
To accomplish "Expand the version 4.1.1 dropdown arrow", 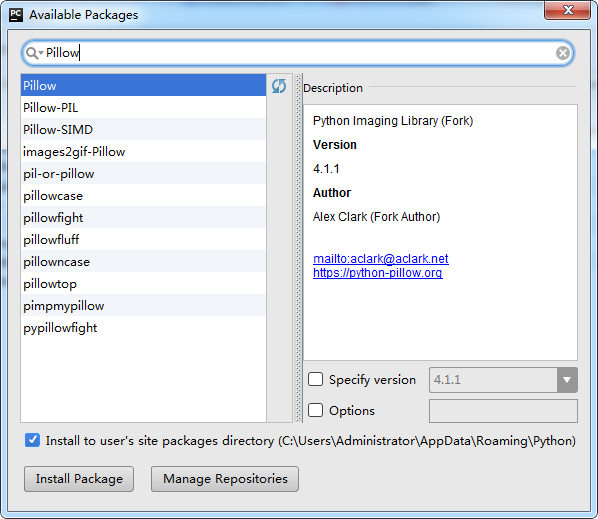I will tap(567, 380).
